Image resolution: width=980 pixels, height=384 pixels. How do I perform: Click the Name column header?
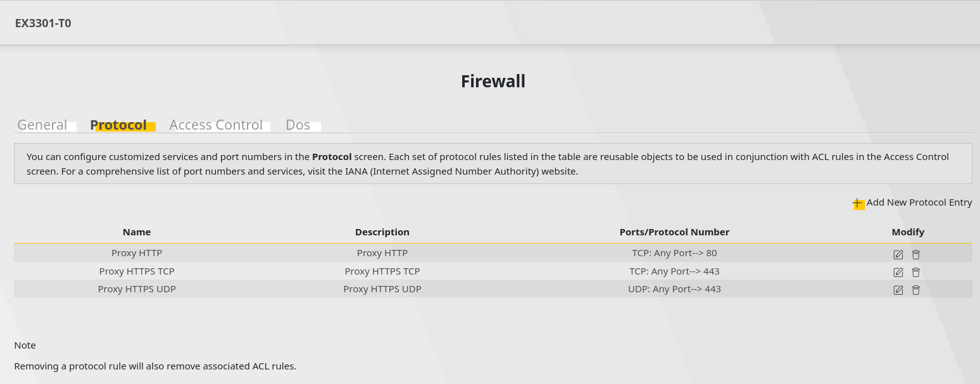pos(137,232)
